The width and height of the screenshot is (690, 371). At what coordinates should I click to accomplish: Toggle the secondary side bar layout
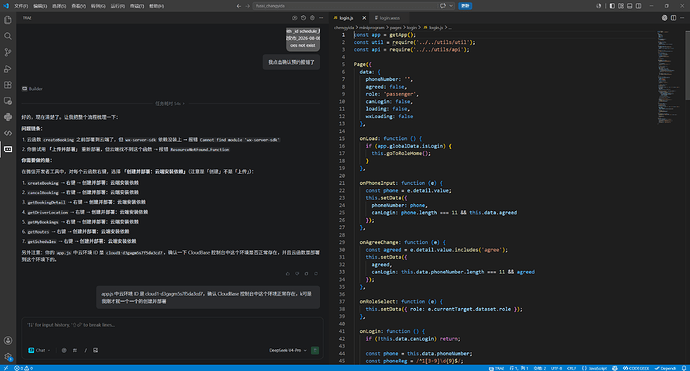click(639, 6)
